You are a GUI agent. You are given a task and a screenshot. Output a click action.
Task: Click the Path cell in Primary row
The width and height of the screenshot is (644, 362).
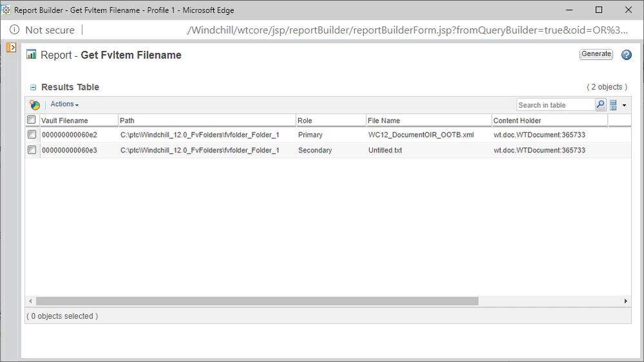199,135
